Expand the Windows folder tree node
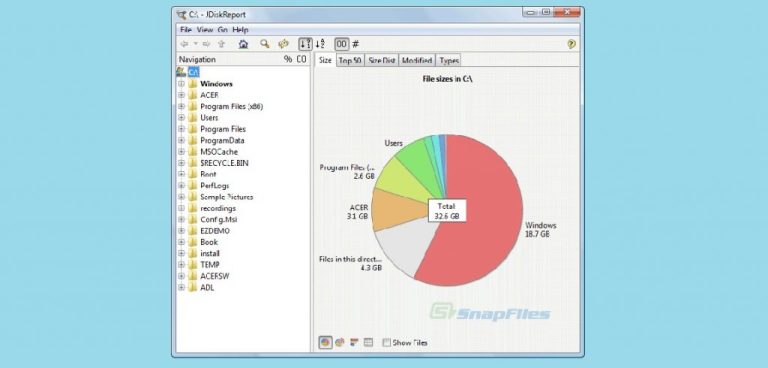The width and height of the screenshot is (768, 368). click(181, 84)
